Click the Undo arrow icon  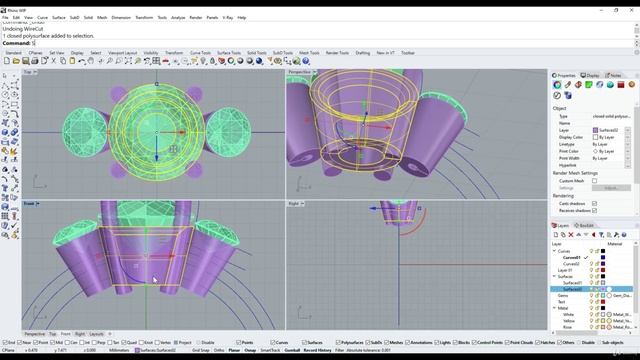click(x=82, y=61)
